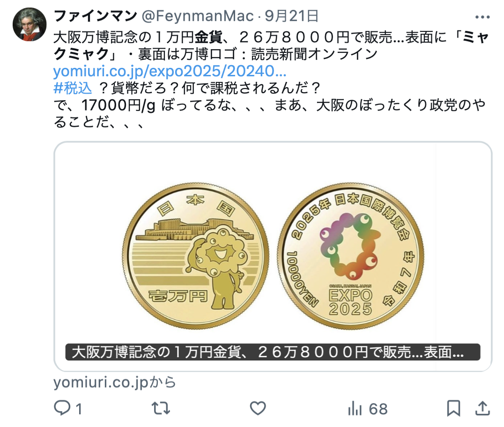Open the ファインマン display name profile
The height and width of the screenshot is (427, 504).
(96, 16)
